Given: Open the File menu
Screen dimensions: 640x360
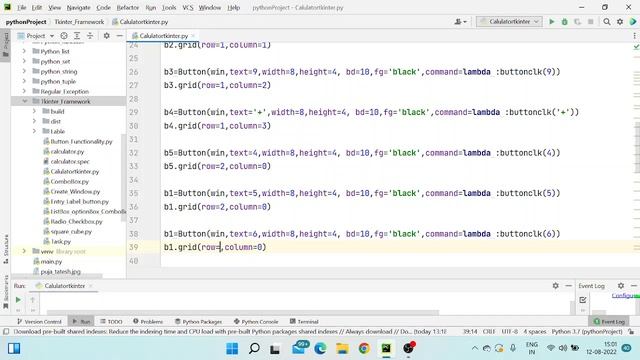Looking at the screenshot, I should point(22,7).
